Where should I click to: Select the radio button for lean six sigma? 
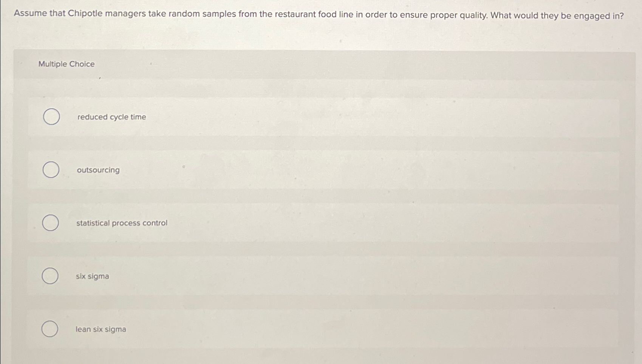coord(50,329)
